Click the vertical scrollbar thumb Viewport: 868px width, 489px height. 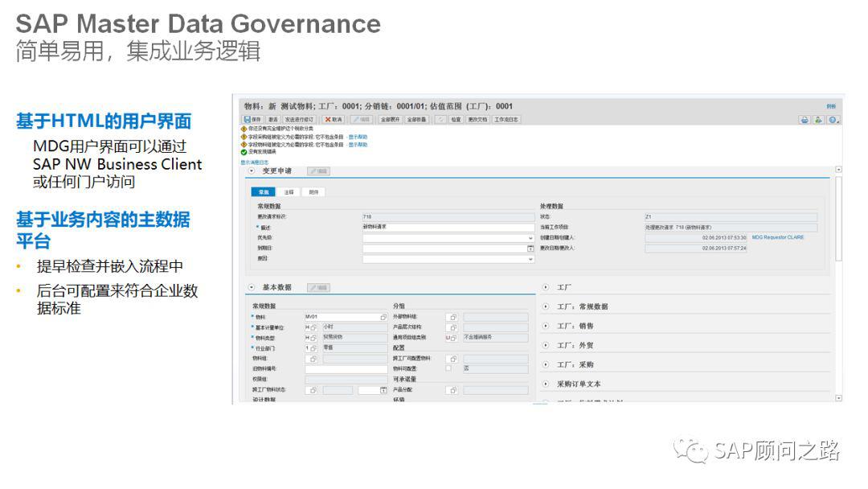838,218
